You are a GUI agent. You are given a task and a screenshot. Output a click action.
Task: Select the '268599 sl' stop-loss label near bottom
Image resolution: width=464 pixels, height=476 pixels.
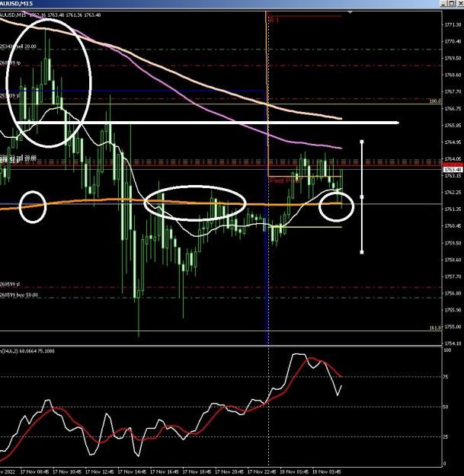click(x=10, y=284)
